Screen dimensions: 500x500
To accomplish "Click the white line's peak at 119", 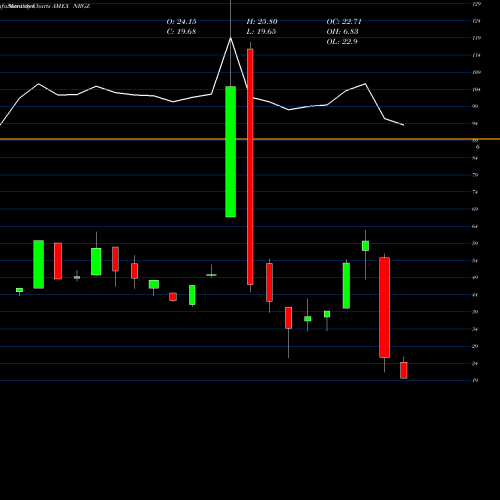I will tap(231, 38).
